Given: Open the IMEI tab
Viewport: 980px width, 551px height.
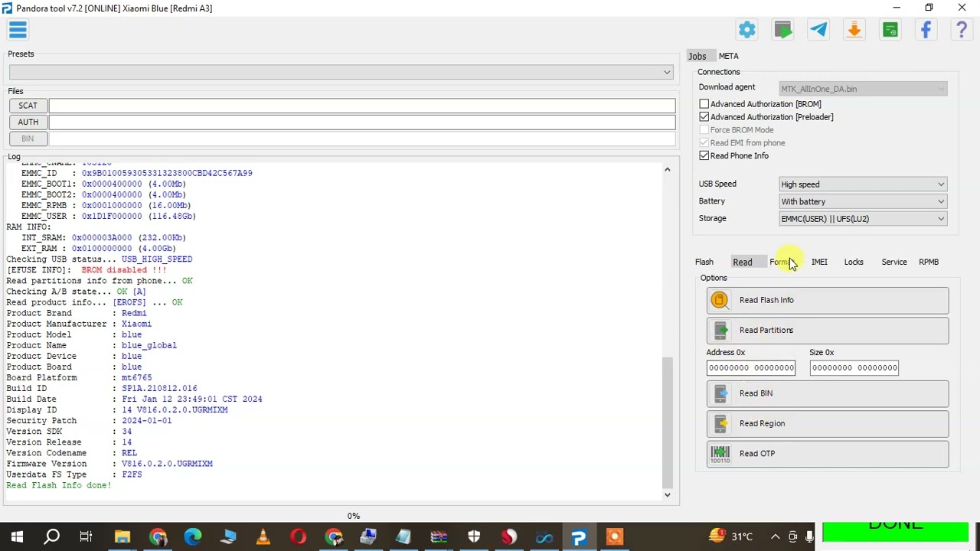Looking at the screenshot, I should pos(819,262).
